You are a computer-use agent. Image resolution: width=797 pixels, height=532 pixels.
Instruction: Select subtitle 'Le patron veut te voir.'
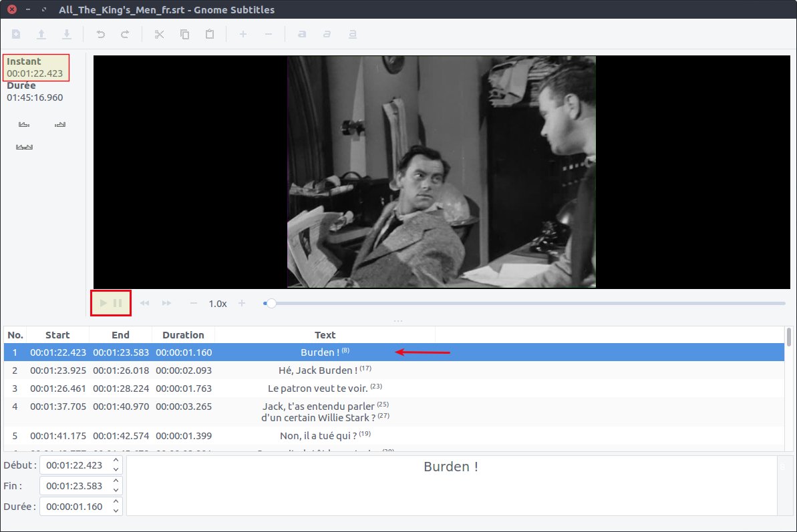(x=394, y=388)
